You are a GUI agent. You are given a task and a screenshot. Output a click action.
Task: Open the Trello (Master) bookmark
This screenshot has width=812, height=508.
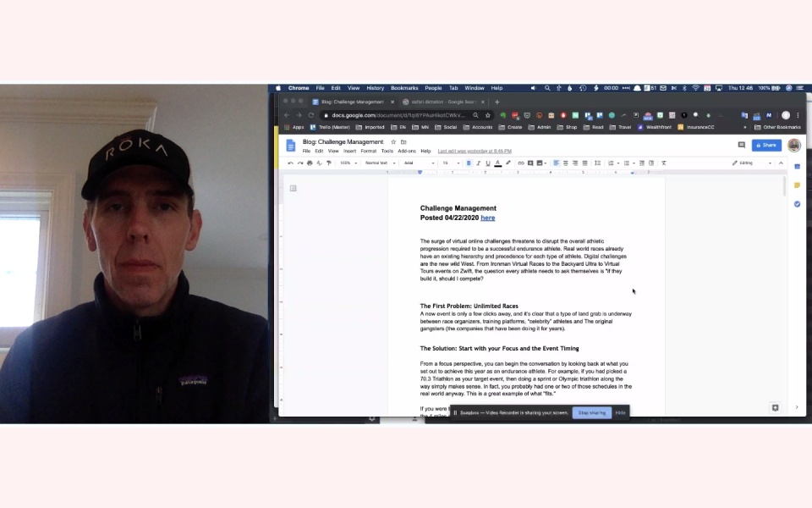pos(330,128)
